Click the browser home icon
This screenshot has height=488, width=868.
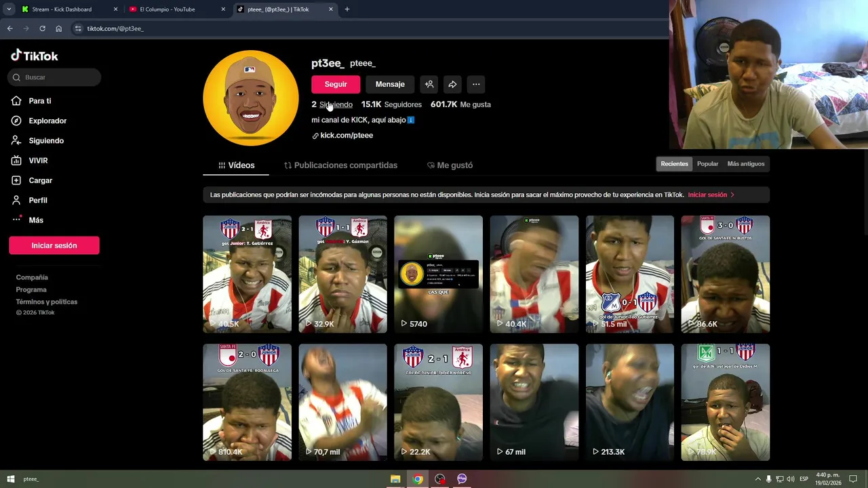click(58, 28)
